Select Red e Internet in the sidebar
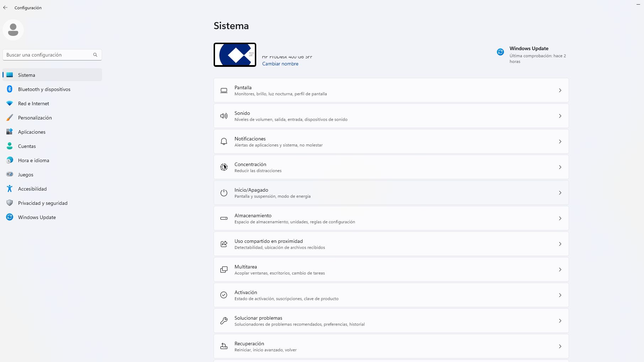Screen dimensions: 644x362 pos(33,103)
